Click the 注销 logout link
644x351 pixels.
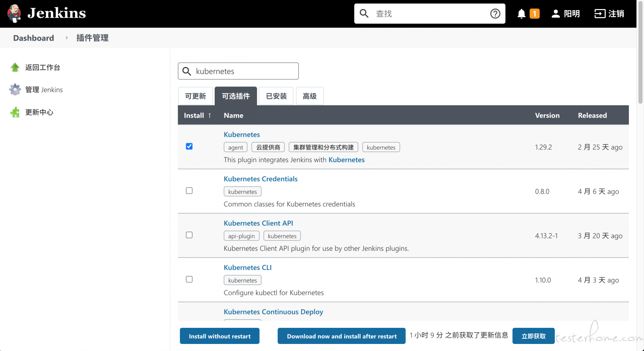pyautogui.click(x=609, y=14)
